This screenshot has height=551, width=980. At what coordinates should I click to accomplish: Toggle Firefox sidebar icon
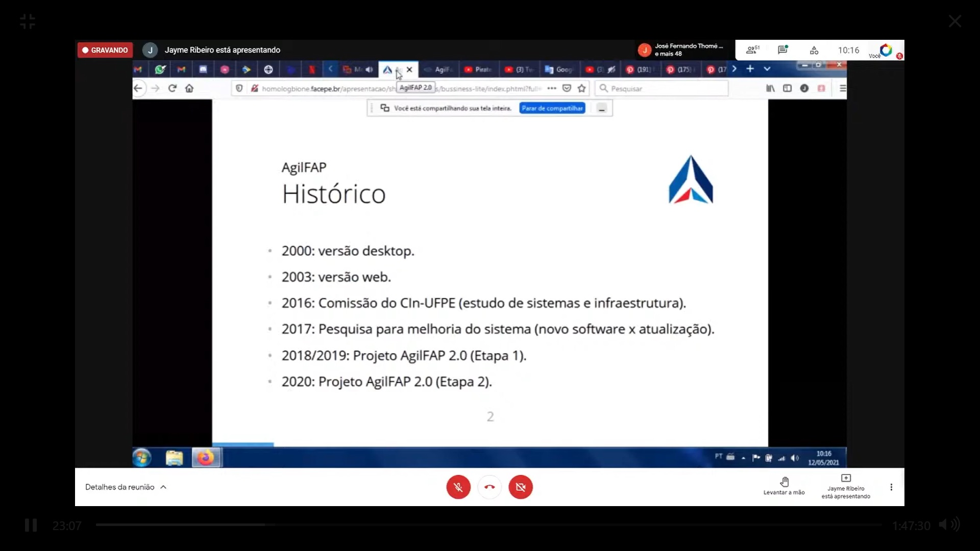(787, 88)
